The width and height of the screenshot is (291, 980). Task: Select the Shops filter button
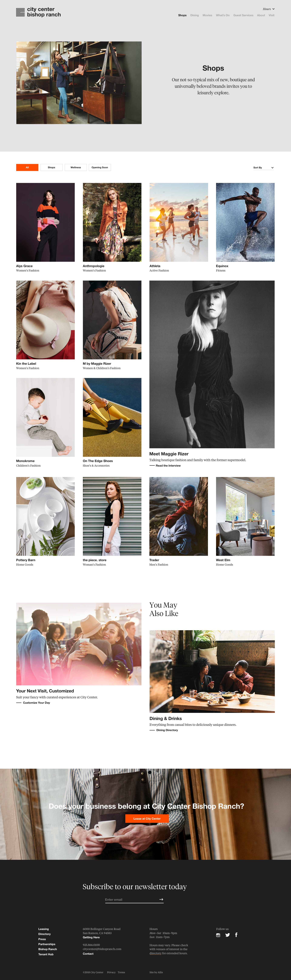(51, 167)
